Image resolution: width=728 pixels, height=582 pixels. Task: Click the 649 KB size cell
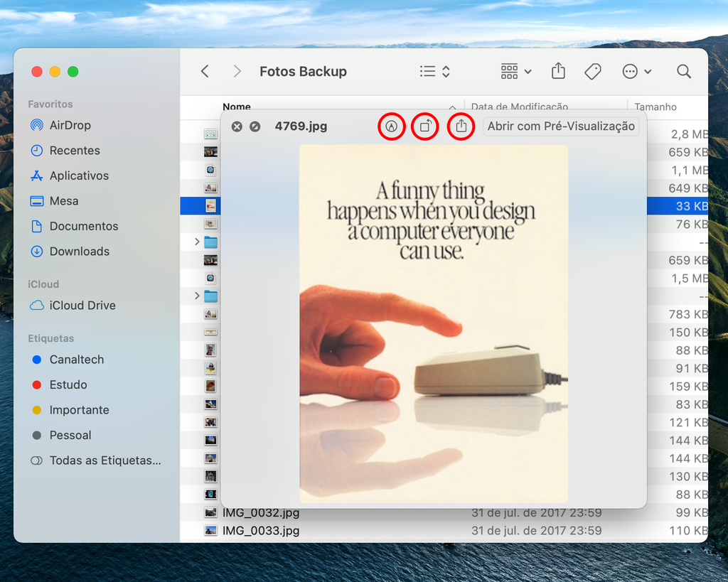[688, 188]
